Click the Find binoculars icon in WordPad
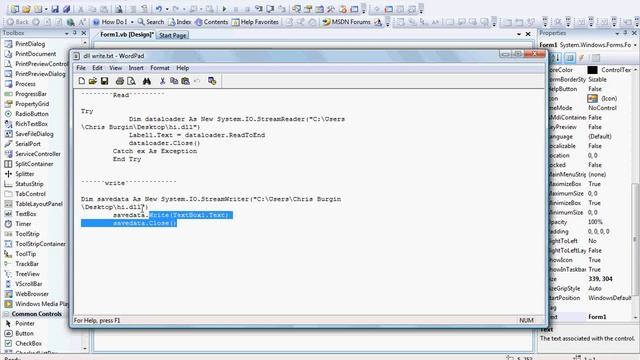The height and width of the screenshot is (360, 640). tap(147, 81)
